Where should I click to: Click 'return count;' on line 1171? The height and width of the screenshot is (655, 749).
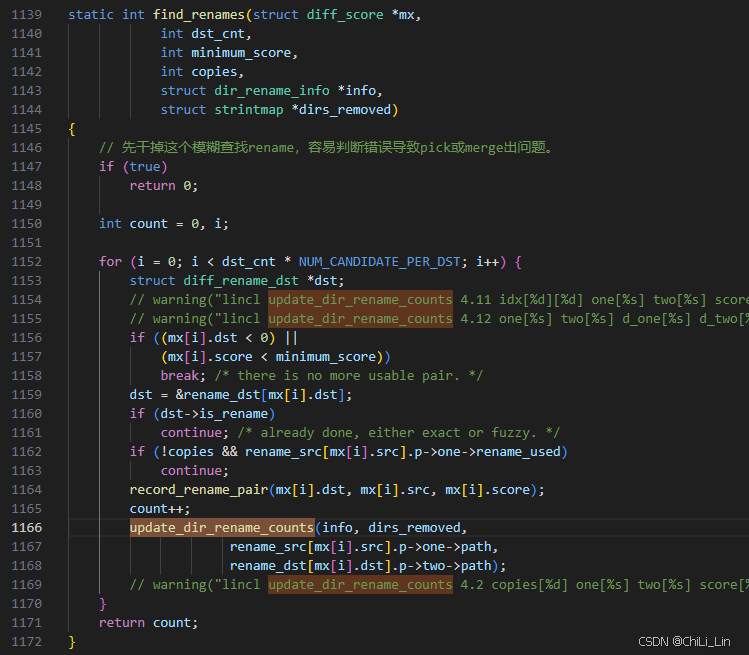[148, 623]
